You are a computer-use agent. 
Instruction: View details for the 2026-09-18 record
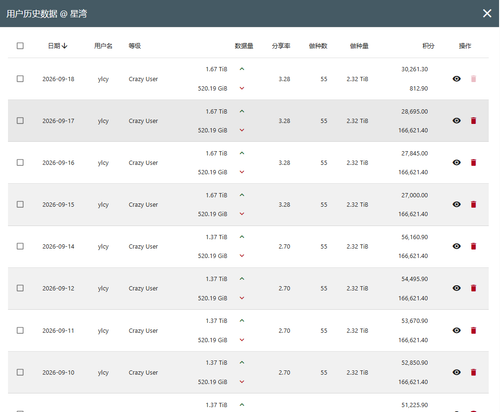(x=457, y=79)
